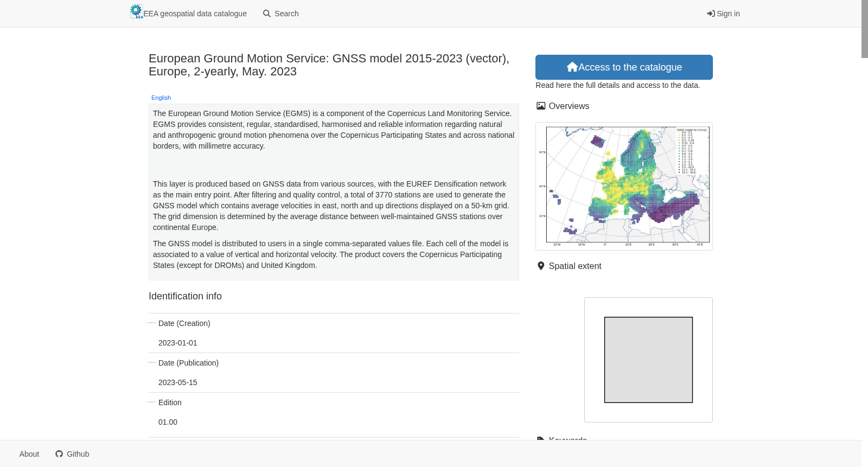Click the EEA logo icon
The height and width of the screenshot is (467, 868).
click(136, 11)
